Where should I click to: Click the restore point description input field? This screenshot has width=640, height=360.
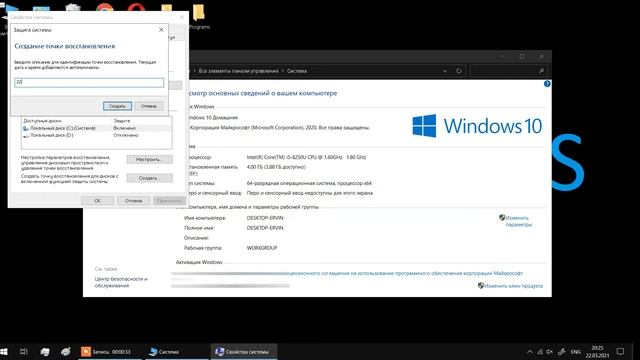coord(89,82)
